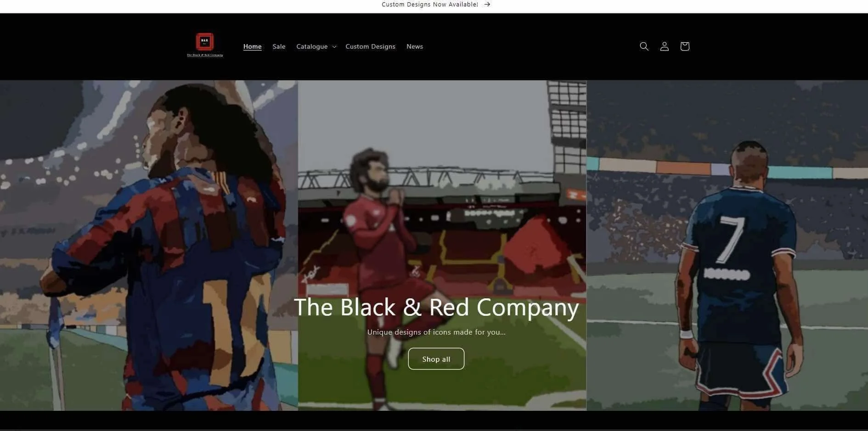868x431 pixels.
Task: Click the player number 7 artwork
Action: point(727,246)
